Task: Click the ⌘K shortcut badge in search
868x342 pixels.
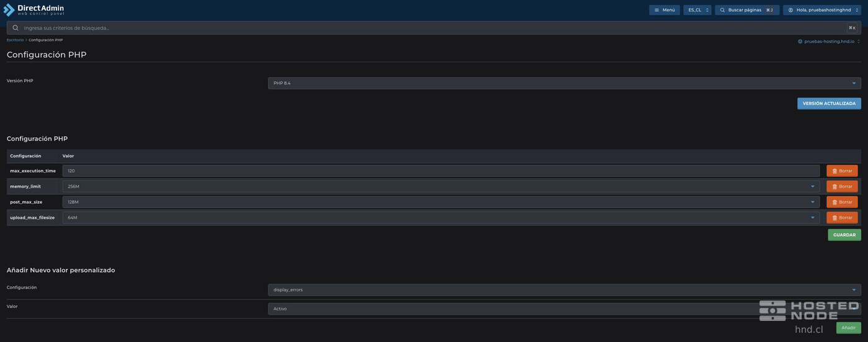Action: 852,28
